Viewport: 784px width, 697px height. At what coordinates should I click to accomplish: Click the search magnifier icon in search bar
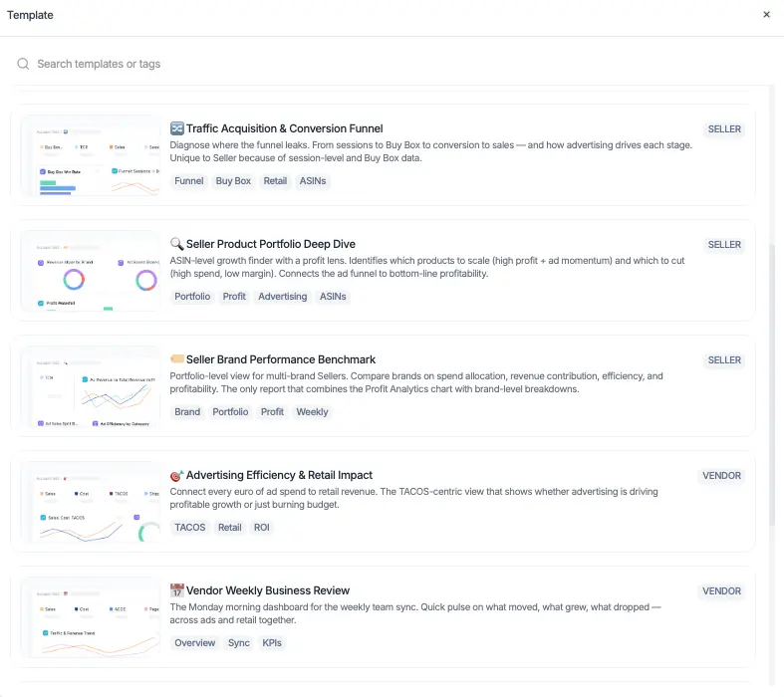[x=23, y=64]
